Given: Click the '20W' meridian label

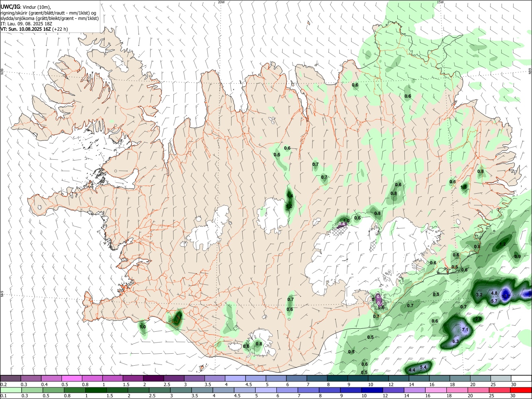Looking at the screenshot, I should coord(221,2).
